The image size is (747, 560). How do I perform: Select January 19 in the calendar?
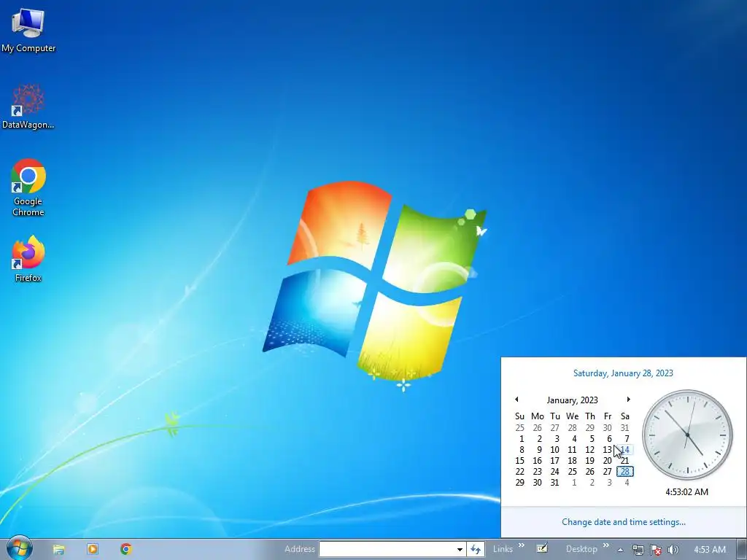(589, 461)
